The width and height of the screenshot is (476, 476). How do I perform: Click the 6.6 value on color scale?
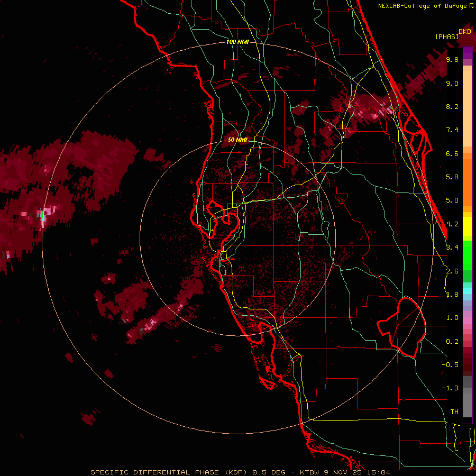(452, 153)
